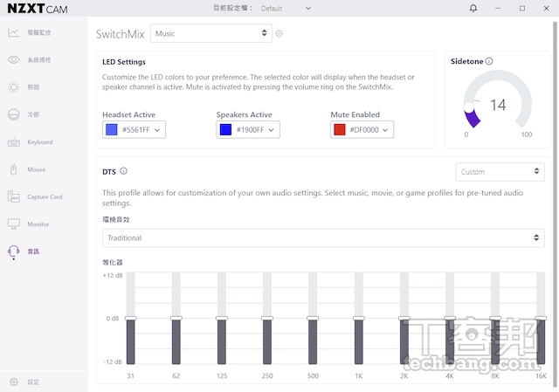The height and width of the screenshot is (392, 559).
Task: Click the LED Settings heading
Action: point(124,62)
